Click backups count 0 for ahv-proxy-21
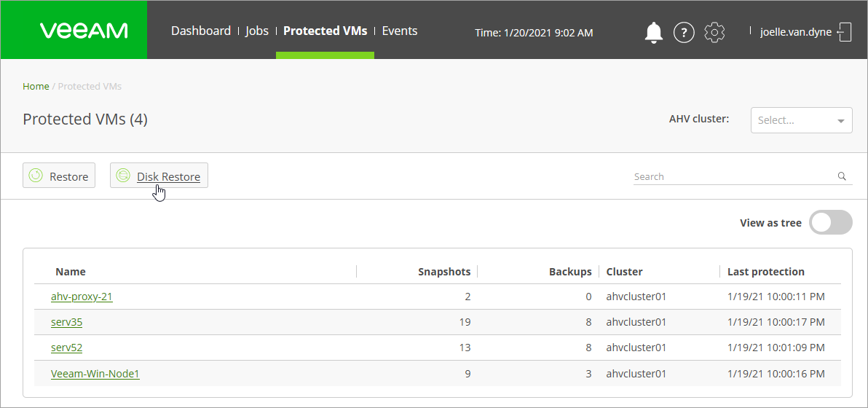This screenshot has width=868, height=408. [x=588, y=297]
